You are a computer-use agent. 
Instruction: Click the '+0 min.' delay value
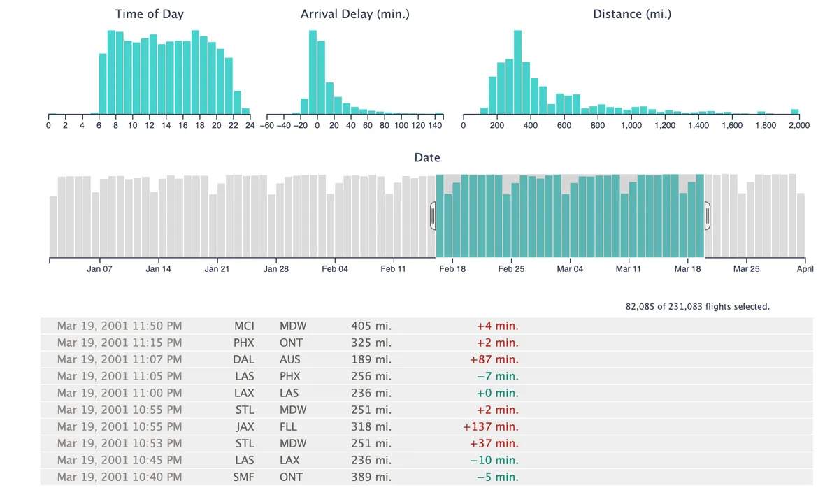click(x=498, y=393)
